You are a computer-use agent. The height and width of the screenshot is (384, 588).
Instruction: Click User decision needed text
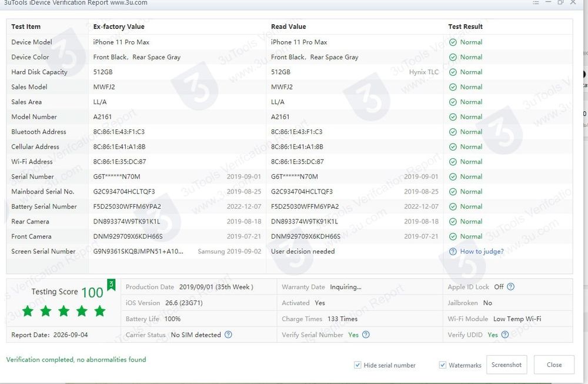click(x=303, y=251)
